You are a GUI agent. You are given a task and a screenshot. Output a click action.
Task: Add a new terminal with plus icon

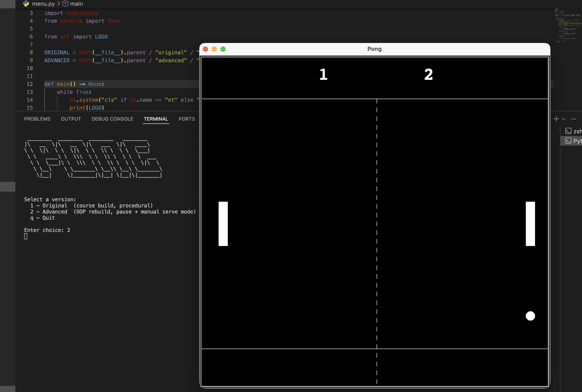point(556,119)
